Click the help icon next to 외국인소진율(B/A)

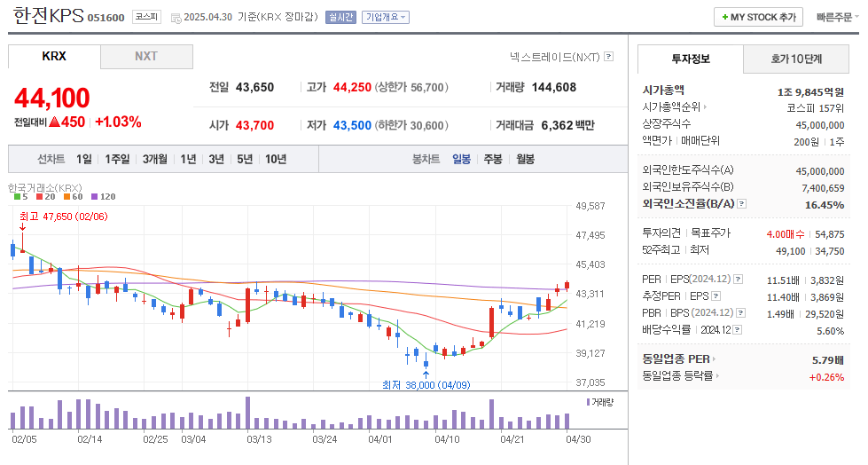(x=742, y=204)
